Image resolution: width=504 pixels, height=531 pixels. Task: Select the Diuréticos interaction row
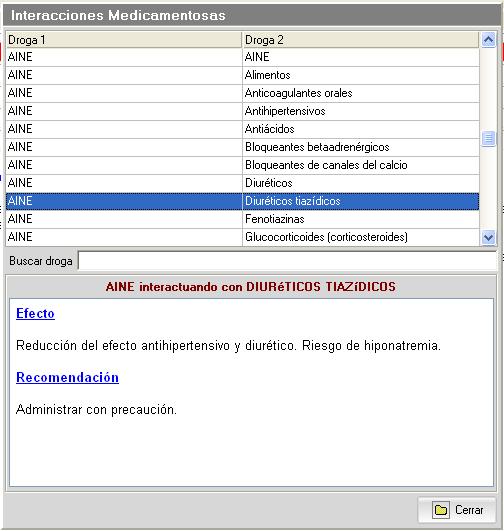243,183
